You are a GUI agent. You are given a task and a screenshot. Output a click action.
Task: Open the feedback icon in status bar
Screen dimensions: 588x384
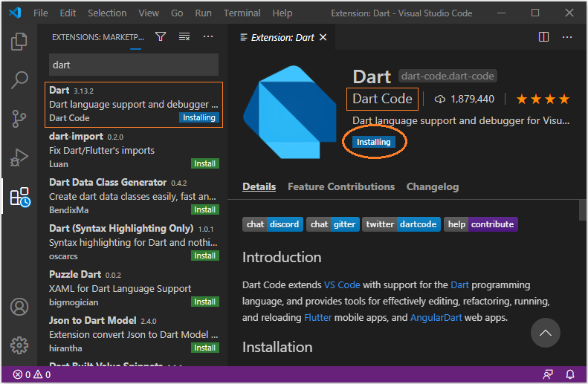click(548, 374)
